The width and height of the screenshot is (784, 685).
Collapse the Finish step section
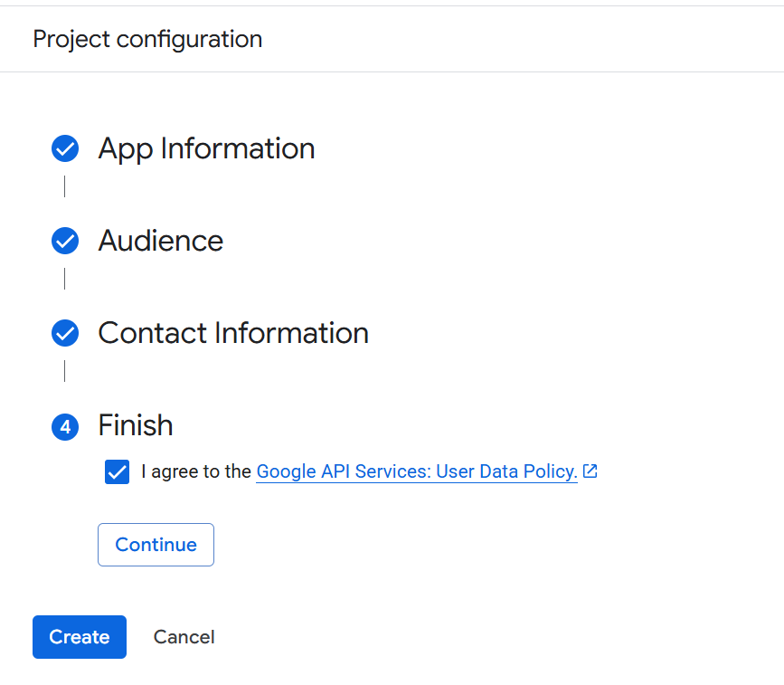[x=136, y=425]
